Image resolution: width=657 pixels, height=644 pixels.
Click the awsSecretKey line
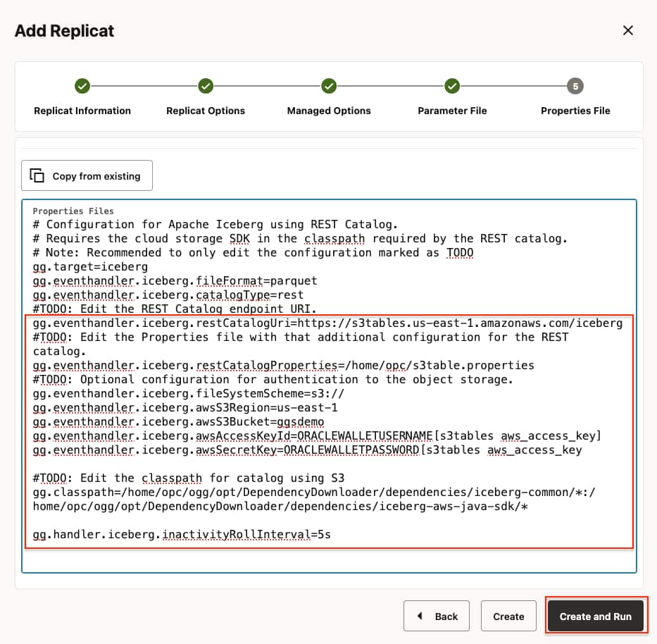tap(308, 450)
